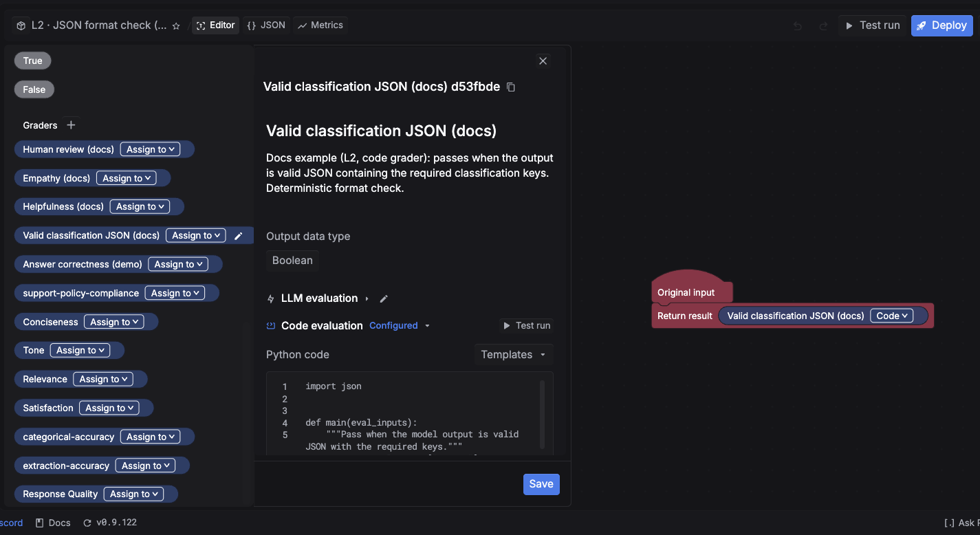Open Assign to dropdown for support-policy-compliance
980x535 pixels.
[175, 293]
